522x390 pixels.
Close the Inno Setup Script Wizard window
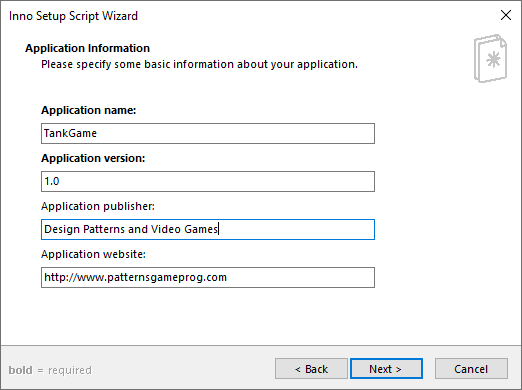tap(506, 15)
